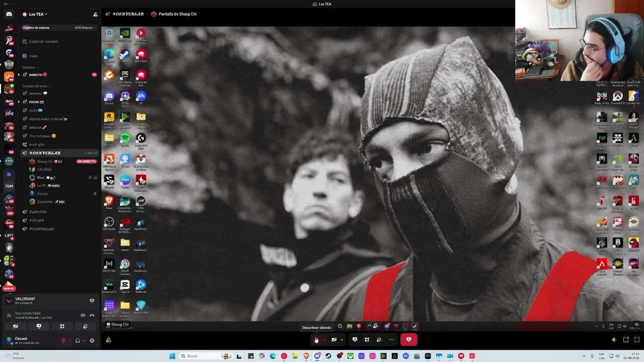This screenshot has height=362, width=644.
Task: Click the Buscar search box on the taskbar
Action: [205, 356]
